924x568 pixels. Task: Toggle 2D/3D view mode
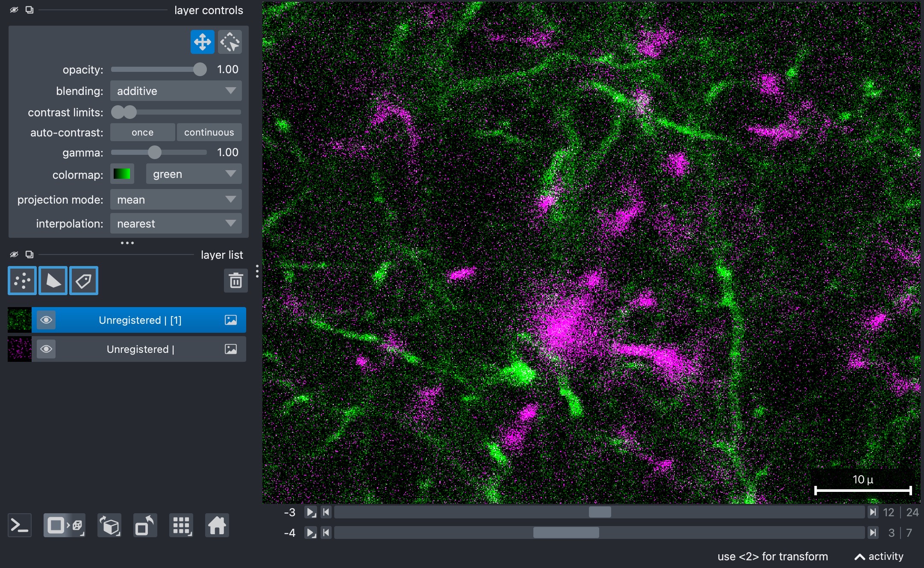pyautogui.click(x=64, y=525)
